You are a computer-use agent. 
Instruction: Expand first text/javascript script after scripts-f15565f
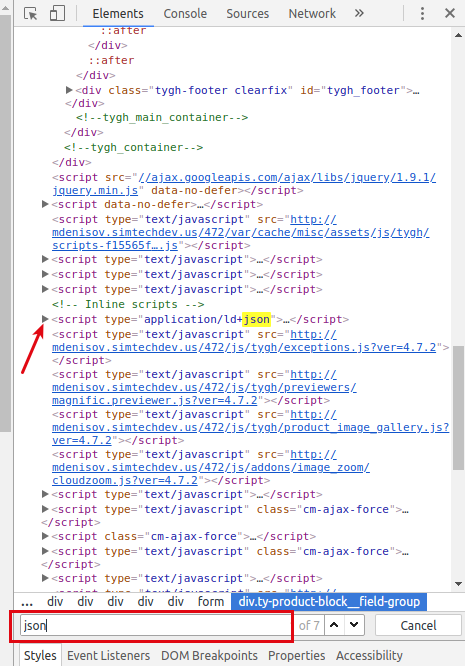click(x=45, y=259)
